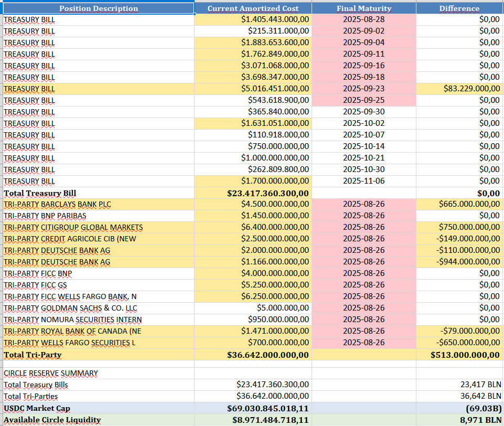Click the Barclays cost $4.500.000.000,00
This screenshot has width=504, height=426.
[x=253, y=205]
